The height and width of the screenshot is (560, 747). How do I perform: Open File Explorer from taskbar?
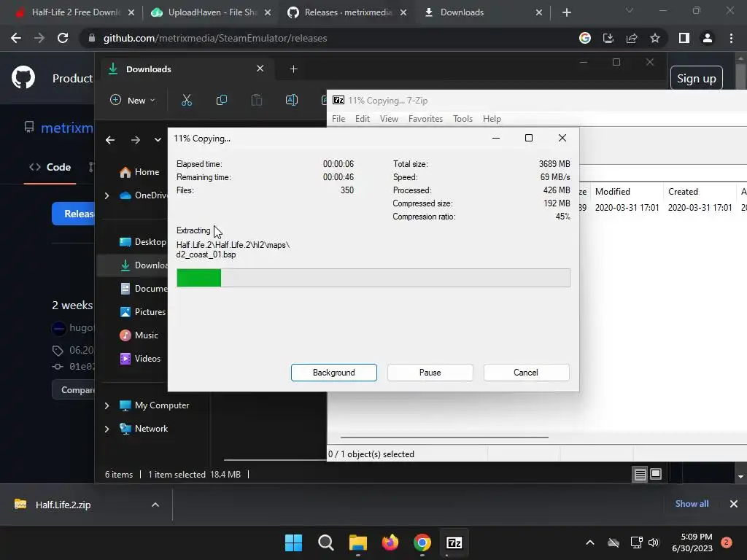pyautogui.click(x=357, y=542)
